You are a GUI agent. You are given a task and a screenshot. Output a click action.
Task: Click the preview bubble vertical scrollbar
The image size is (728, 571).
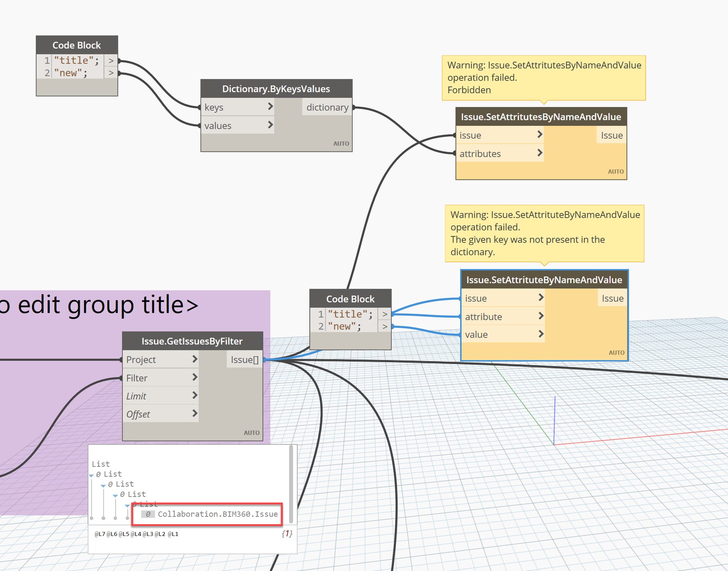(291, 485)
